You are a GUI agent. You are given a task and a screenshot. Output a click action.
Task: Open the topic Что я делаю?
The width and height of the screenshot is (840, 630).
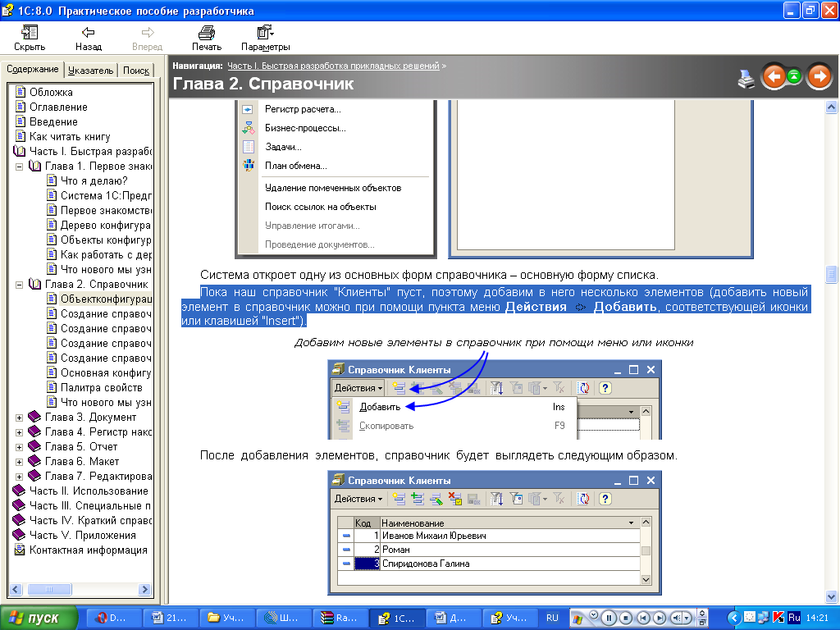pyautogui.click(x=94, y=181)
